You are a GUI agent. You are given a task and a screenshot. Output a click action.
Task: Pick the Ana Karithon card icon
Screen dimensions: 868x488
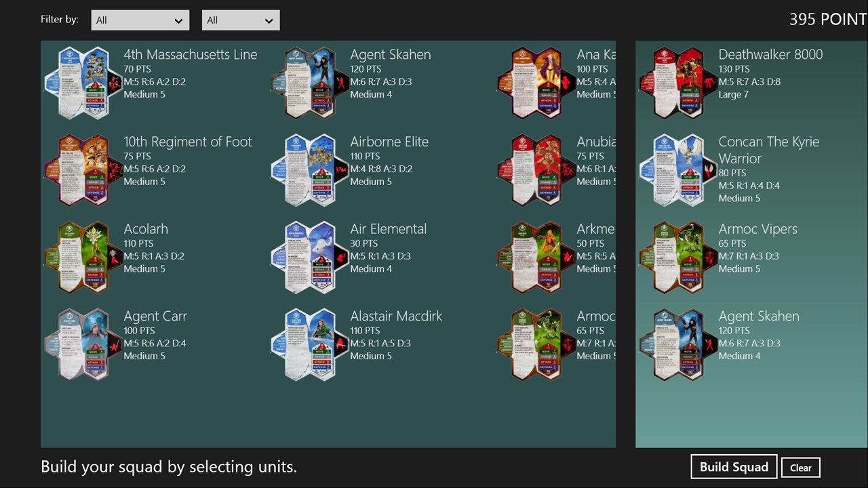(x=536, y=83)
